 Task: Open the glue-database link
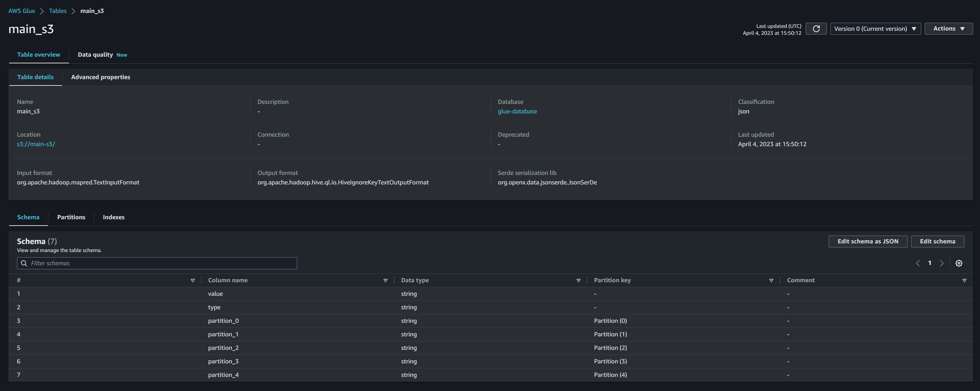point(517,111)
